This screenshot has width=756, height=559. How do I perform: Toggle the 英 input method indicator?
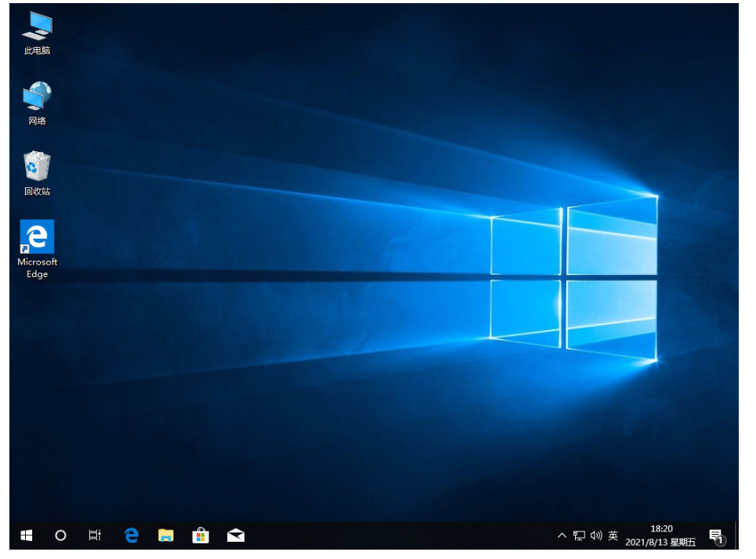pos(613,536)
